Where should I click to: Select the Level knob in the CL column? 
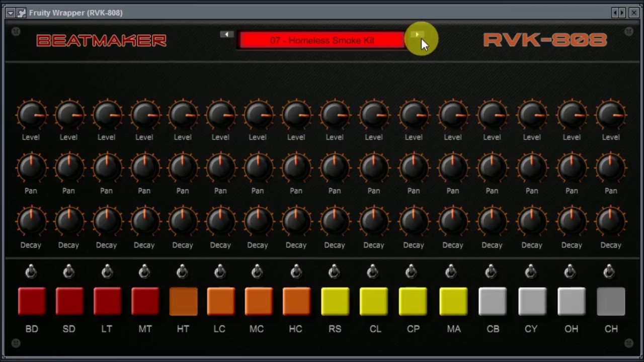(x=374, y=115)
